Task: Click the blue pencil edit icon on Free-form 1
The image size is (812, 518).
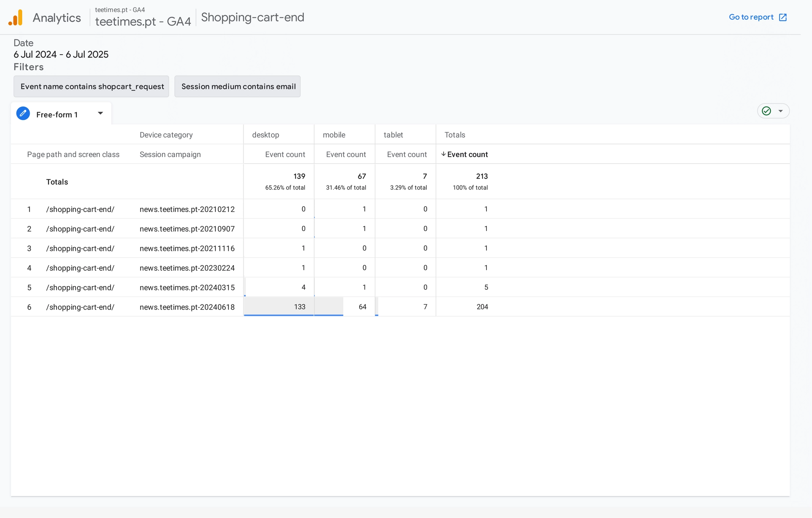Action: tap(23, 113)
